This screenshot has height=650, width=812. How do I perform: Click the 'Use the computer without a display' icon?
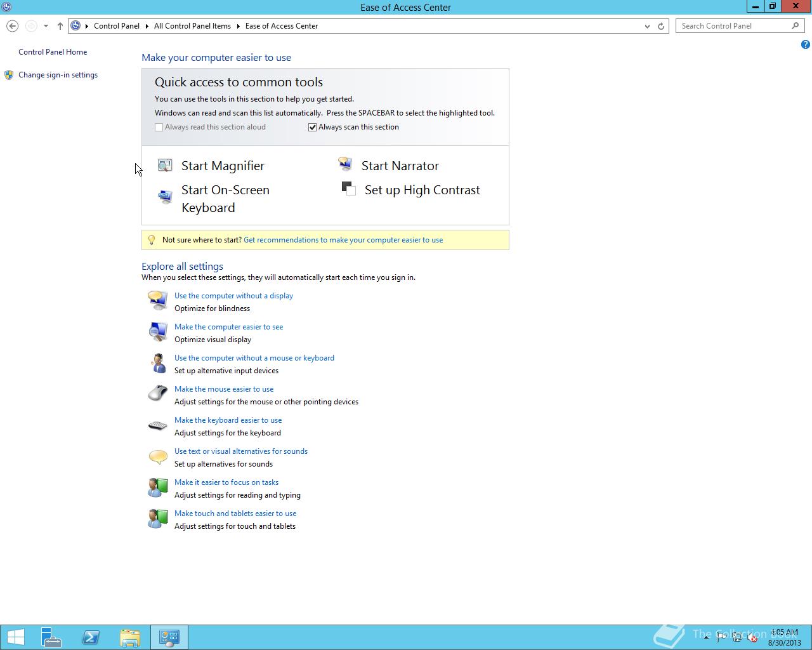pos(157,300)
